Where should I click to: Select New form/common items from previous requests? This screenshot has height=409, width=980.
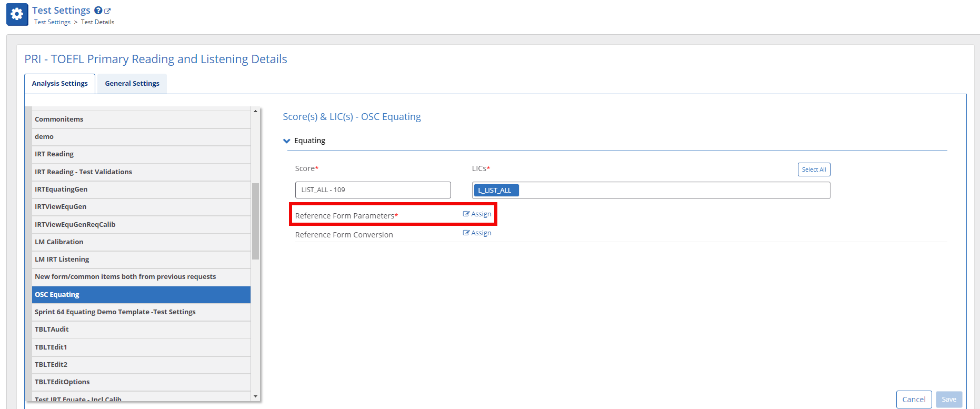pos(141,277)
